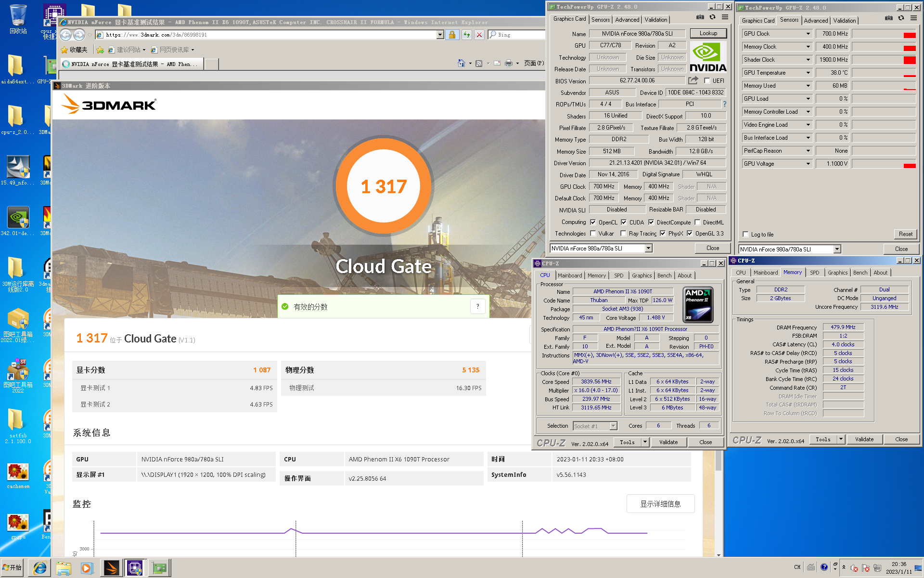The image size is (924, 578).
Task: Open the IE address bar dropdown
Action: pyautogui.click(x=440, y=35)
